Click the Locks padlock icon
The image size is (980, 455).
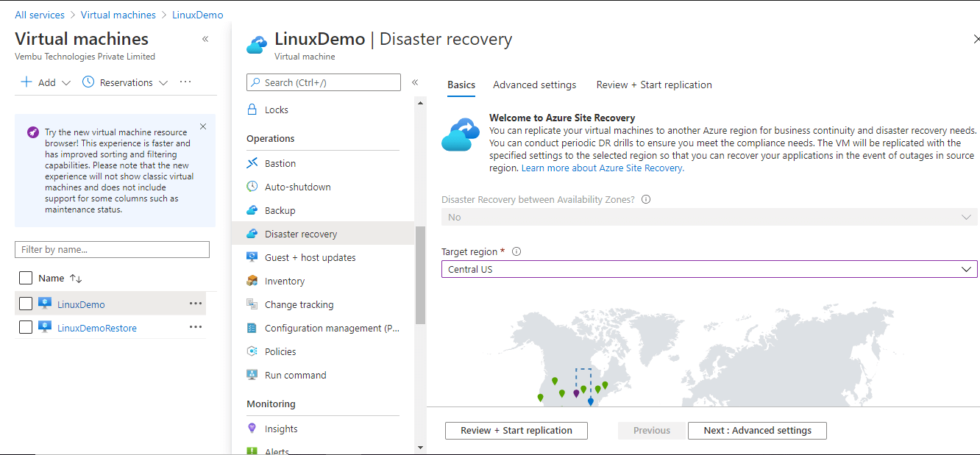coord(252,110)
